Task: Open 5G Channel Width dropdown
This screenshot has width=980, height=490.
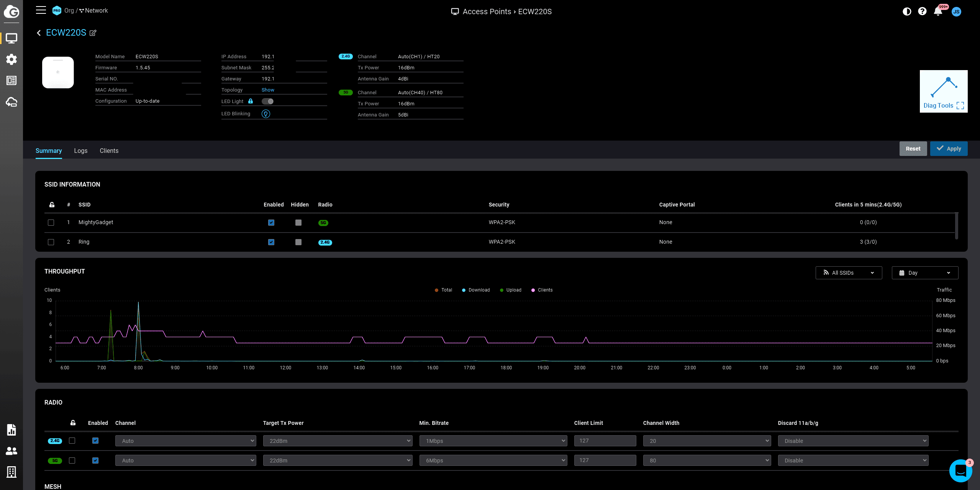Action: (x=707, y=461)
